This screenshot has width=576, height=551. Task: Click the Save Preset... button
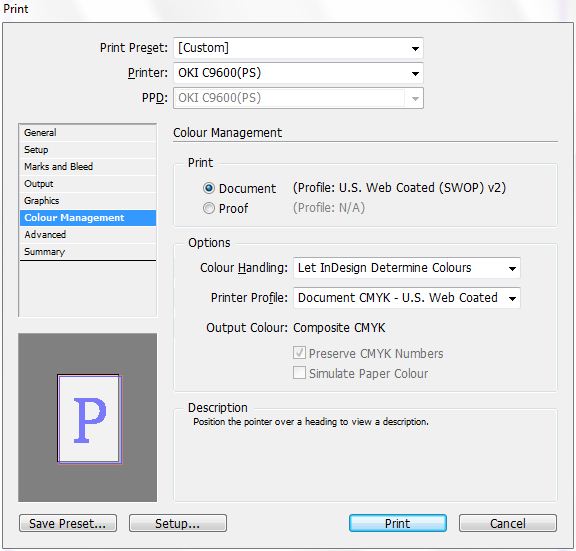pyautogui.click(x=68, y=523)
